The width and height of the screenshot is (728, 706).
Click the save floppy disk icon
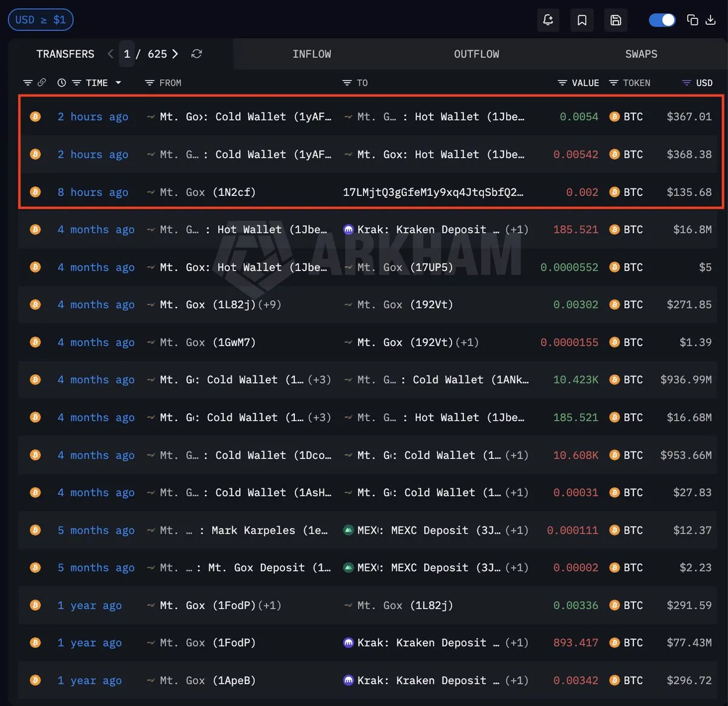[x=616, y=20]
